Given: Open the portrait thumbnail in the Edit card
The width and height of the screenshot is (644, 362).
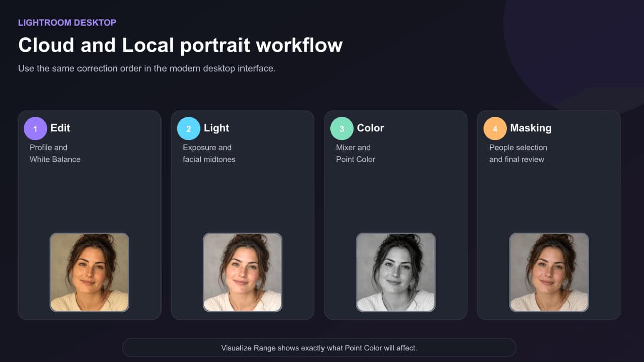Looking at the screenshot, I should 90,272.
